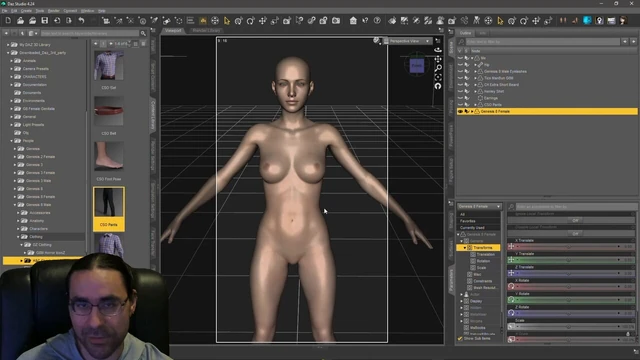Click the viewport zoom magnifier icon
Screen dimensions: 640x360
tap(438, 68)
